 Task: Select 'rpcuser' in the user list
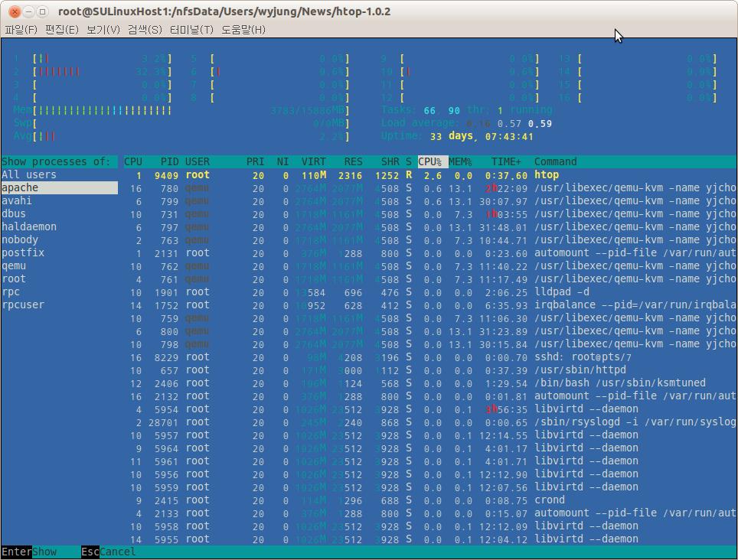click(x=59, y=304)
